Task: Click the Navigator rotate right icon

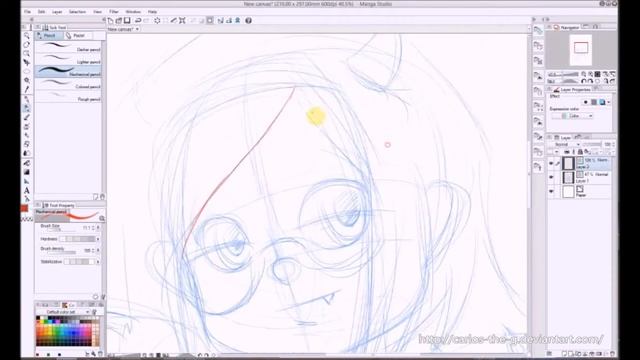Action: click(x=590, y=82)
